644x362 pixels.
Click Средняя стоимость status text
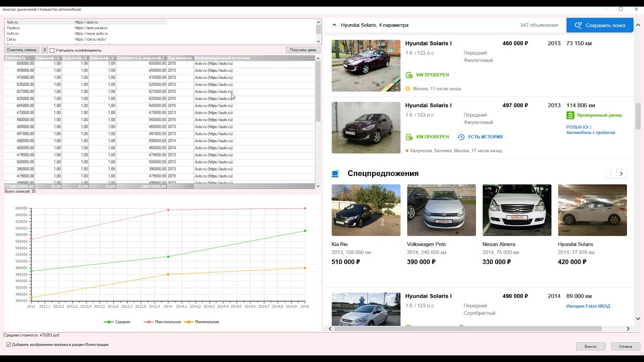tap(32, 335)
